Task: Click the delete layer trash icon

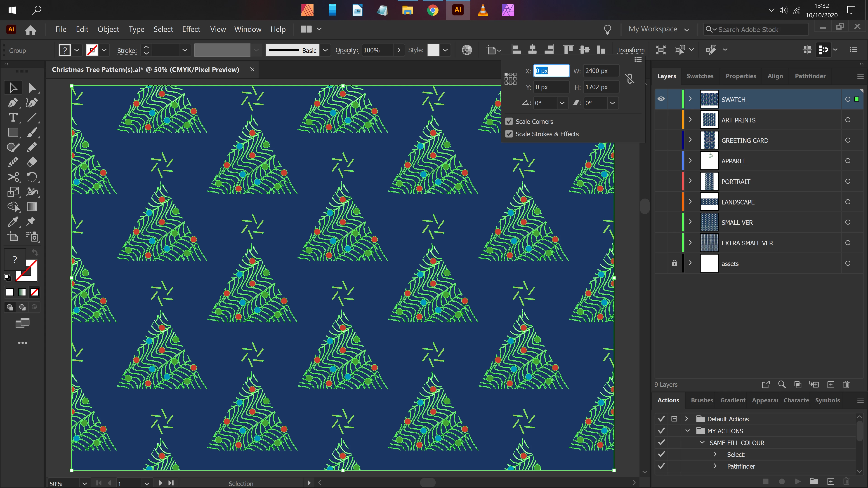Action: coord(846,385)
